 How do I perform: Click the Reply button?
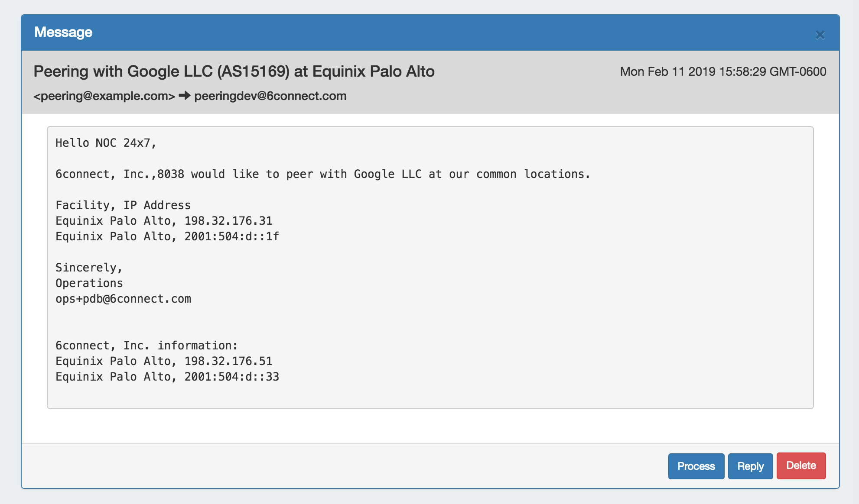click(750, 466)
